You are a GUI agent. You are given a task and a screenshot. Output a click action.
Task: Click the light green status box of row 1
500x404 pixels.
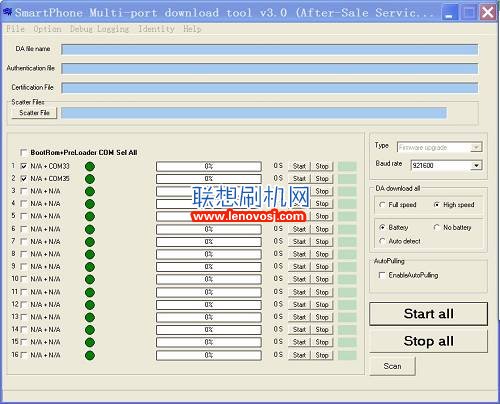347,166
